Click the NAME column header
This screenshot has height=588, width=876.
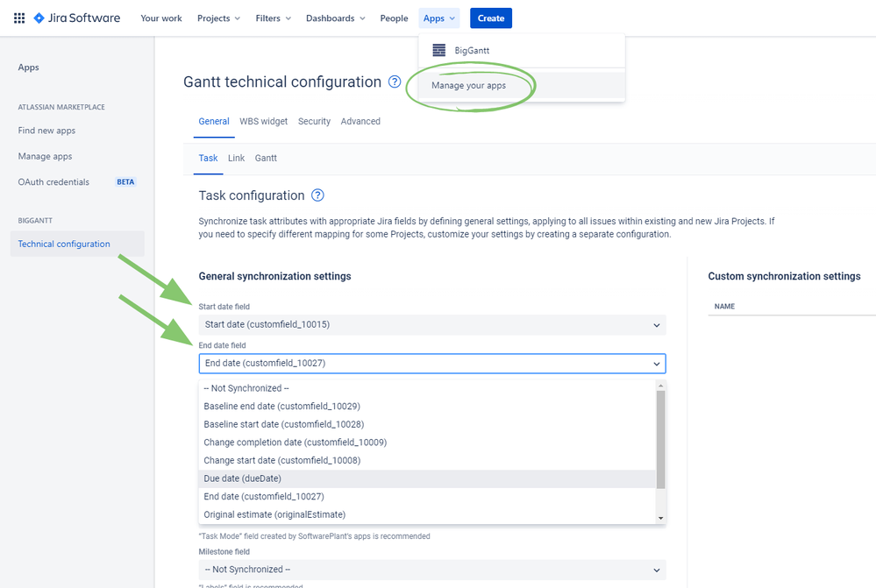click(724, 307)
